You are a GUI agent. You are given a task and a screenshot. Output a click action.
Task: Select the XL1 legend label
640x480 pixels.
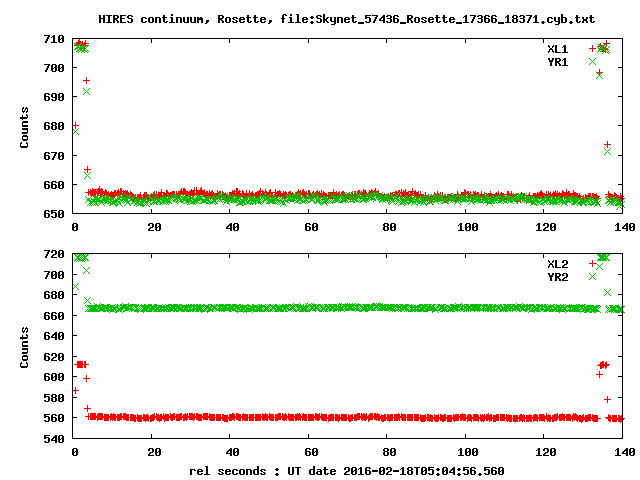pos(558,49)
